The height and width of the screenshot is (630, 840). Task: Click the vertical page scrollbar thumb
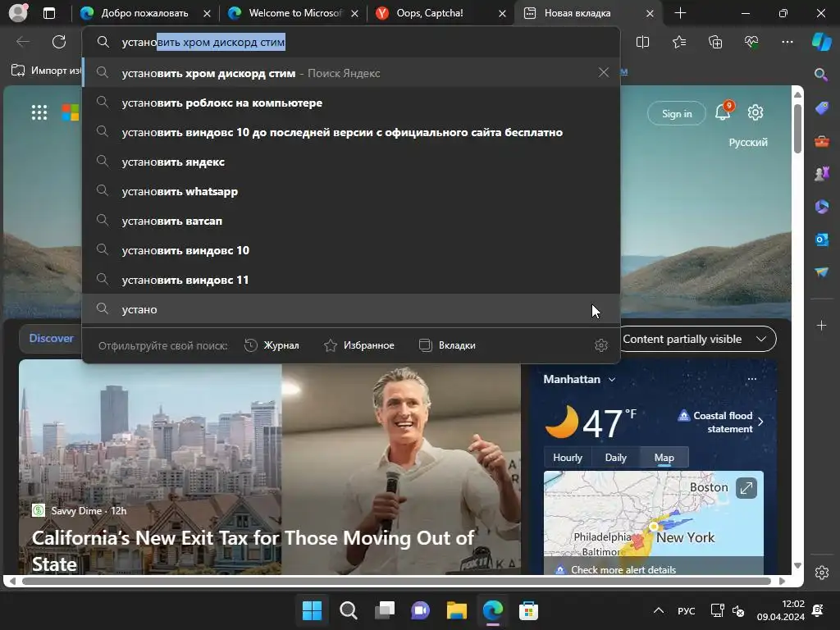tap(797, 129)
